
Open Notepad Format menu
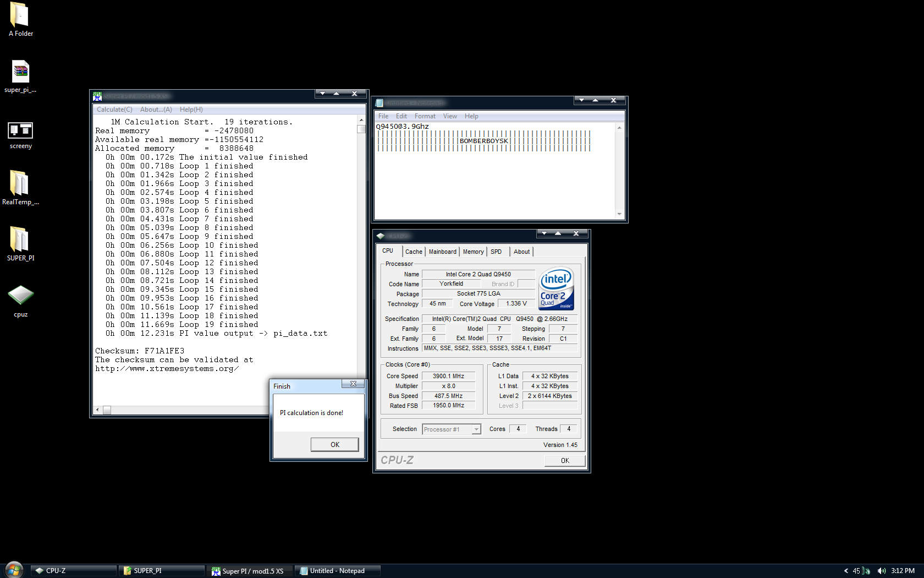(x=425, y=116)
